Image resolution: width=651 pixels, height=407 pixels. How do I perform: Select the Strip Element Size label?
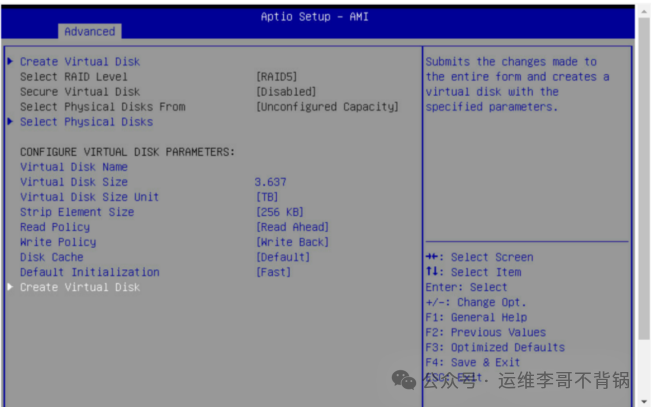[x=77, y=212]
